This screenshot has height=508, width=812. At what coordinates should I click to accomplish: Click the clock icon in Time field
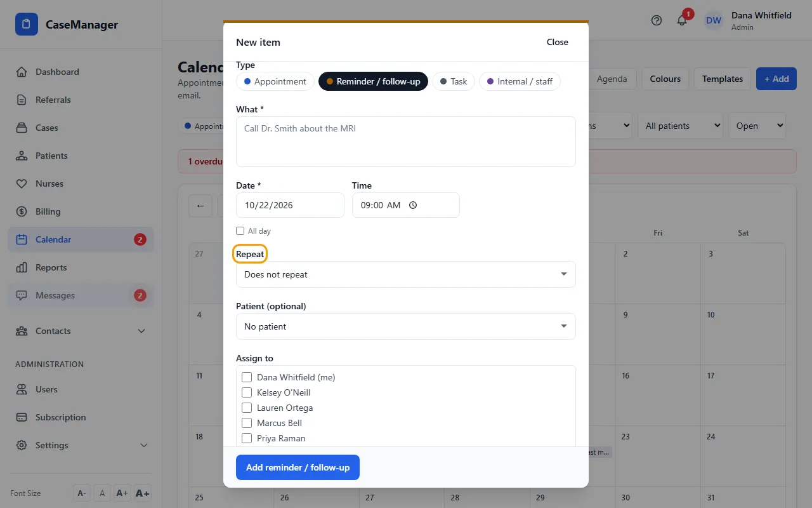pyautogui.click(x=413, y=205)
